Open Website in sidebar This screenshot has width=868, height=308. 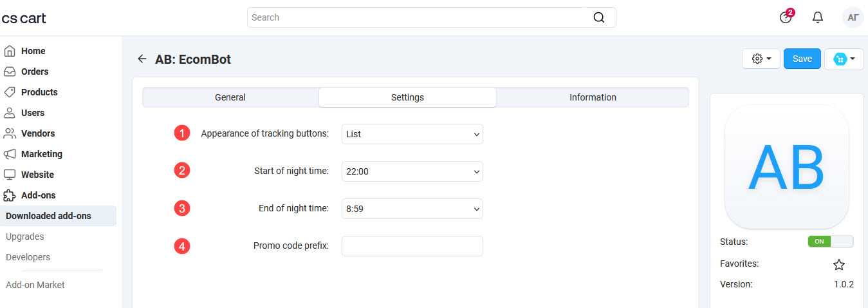pos(37,175)
